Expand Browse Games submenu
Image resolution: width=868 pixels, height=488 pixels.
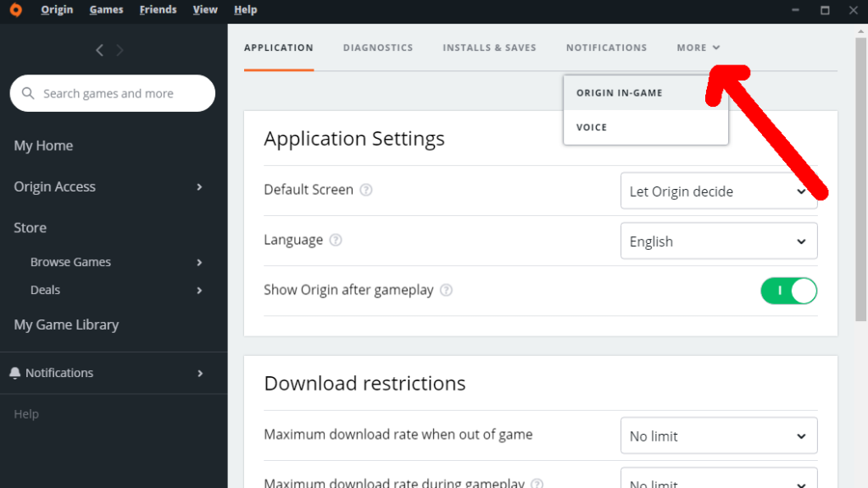(200, 263)
